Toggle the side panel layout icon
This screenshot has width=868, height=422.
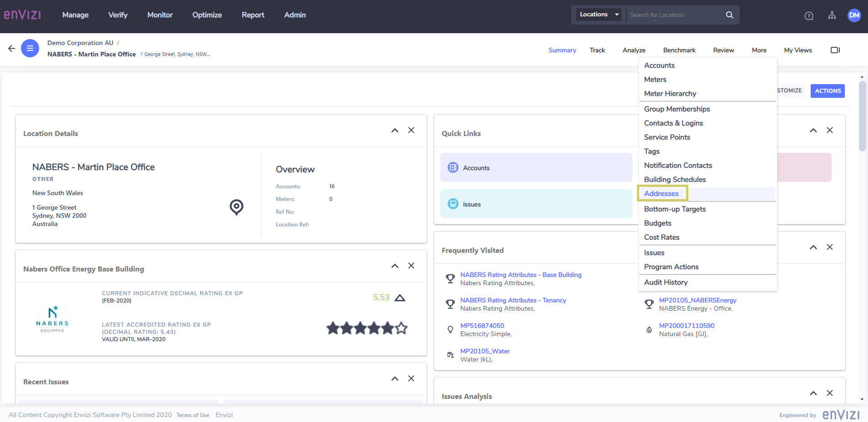(835, 50)
